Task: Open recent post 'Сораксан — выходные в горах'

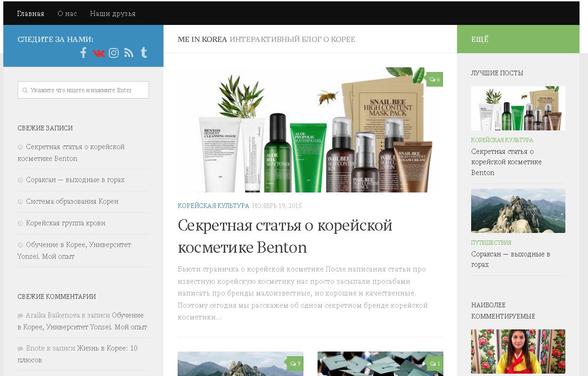Action: 75,180
